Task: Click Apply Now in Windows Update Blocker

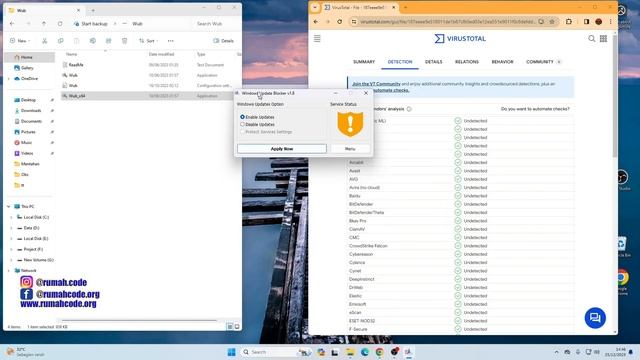Action: (282, 149)
